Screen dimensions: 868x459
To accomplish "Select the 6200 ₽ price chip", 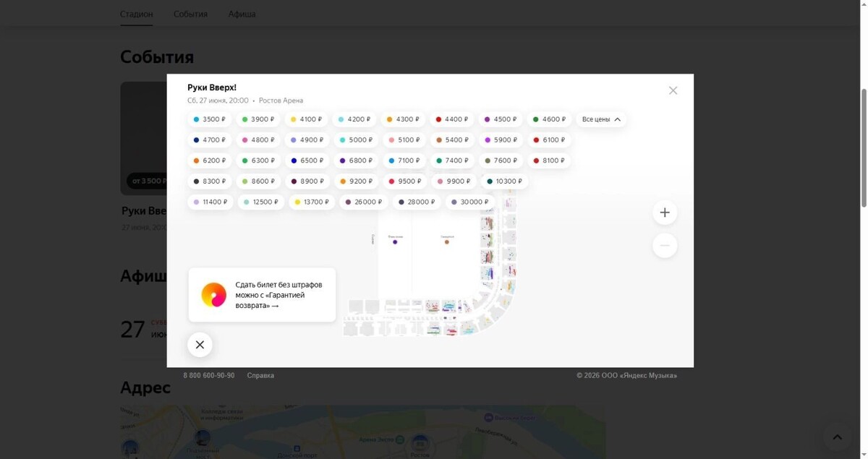I will [210, 160].
